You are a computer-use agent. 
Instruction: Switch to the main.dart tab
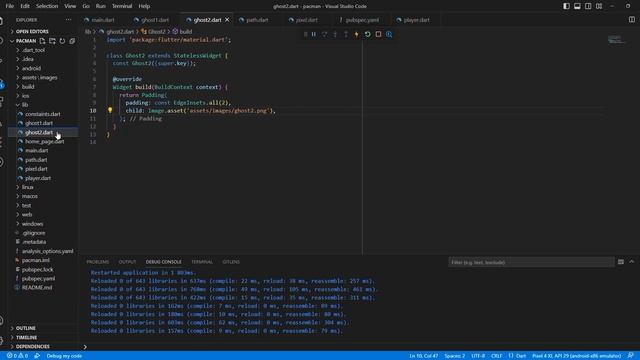102,20
